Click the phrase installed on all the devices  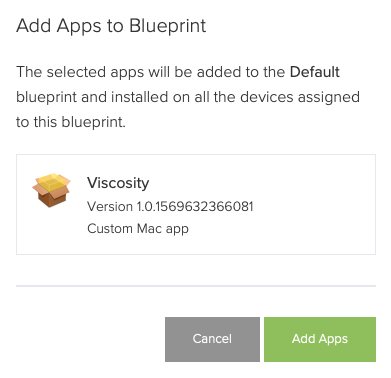pyautogui.click(x=203, y=97)
